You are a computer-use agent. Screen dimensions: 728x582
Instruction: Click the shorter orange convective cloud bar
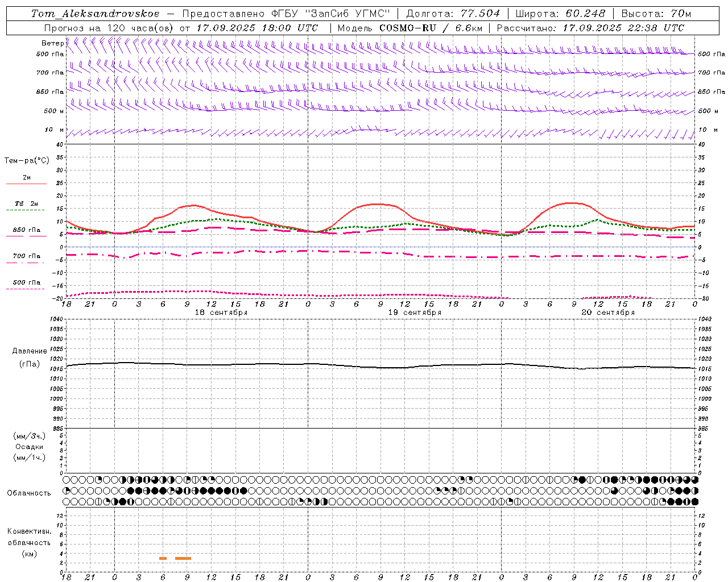[x=163, y=558]
